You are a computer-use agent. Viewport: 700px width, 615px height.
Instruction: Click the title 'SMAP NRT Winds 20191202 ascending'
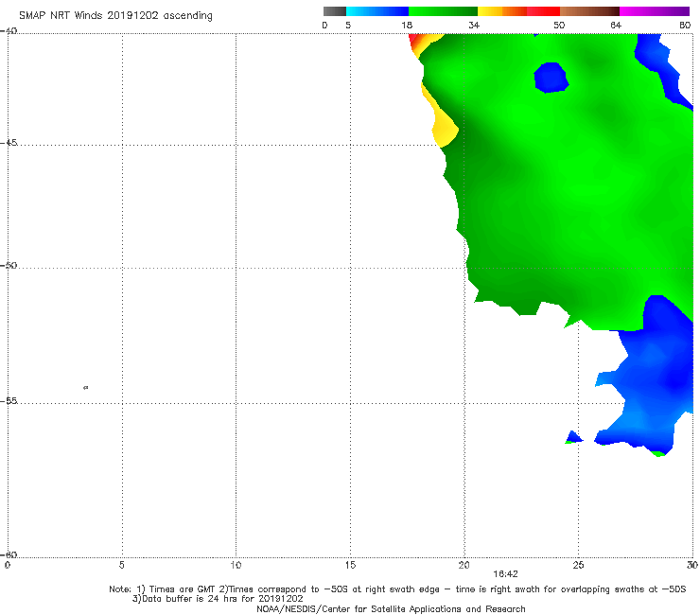click(115, 15)
